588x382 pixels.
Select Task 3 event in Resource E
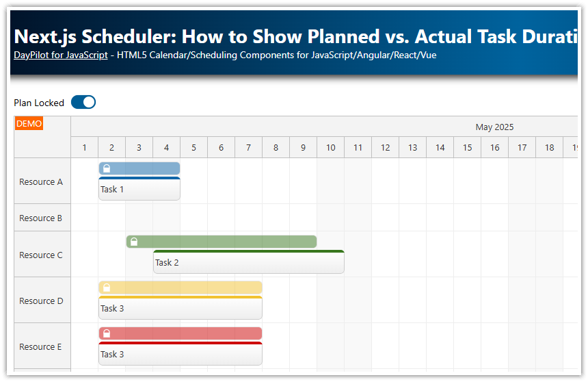tap(181, 355)
